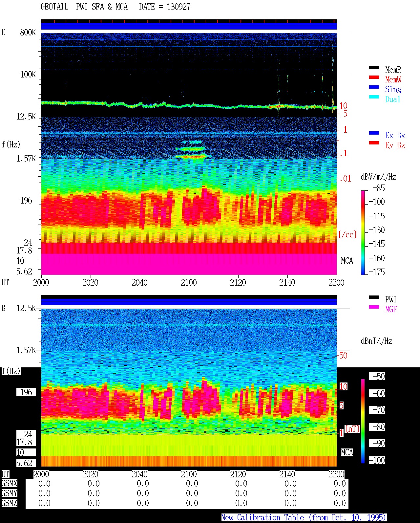This screenshot has width=420, height=523.
Task: Click the red Ey Bz legend swatch
Action: click(374, 143)
